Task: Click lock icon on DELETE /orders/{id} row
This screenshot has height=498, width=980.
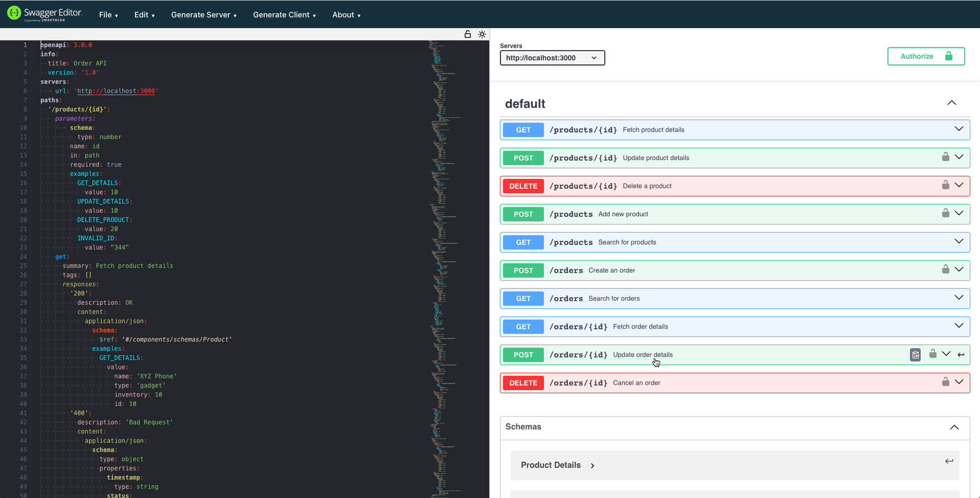Action: (945, 382)
